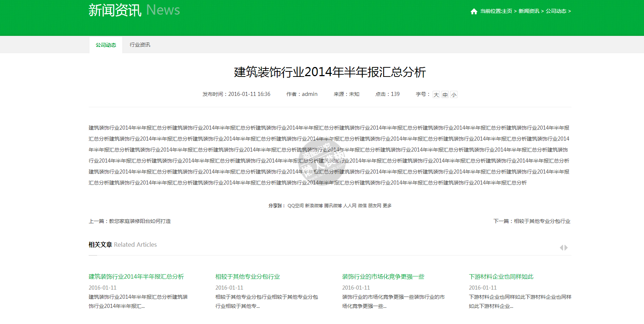Open 新闻资讯 breadcrumb link

tap(529, 11)
